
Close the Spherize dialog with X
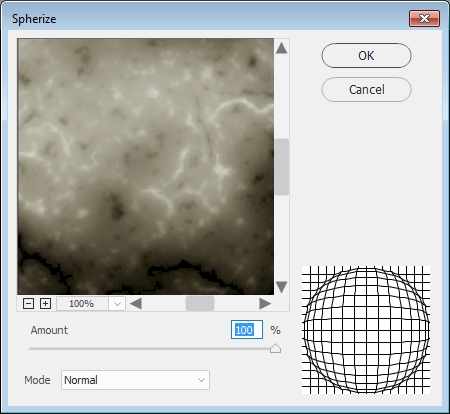click(424, 18)
